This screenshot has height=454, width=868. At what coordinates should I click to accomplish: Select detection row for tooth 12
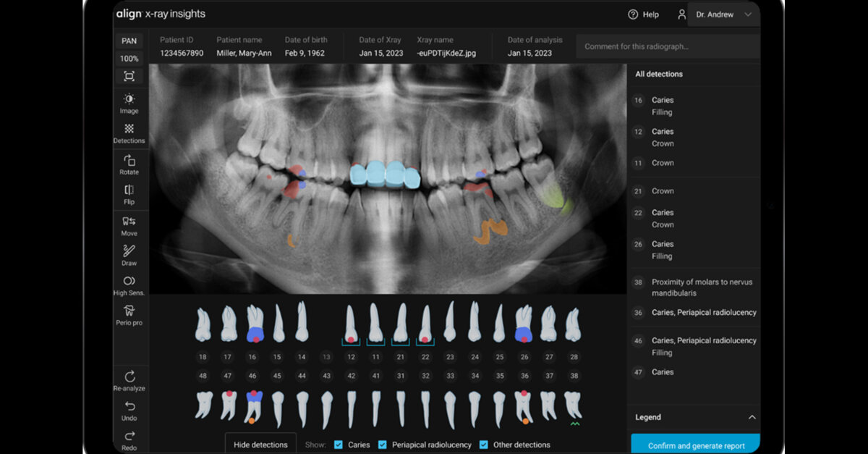tap(694, 138)
